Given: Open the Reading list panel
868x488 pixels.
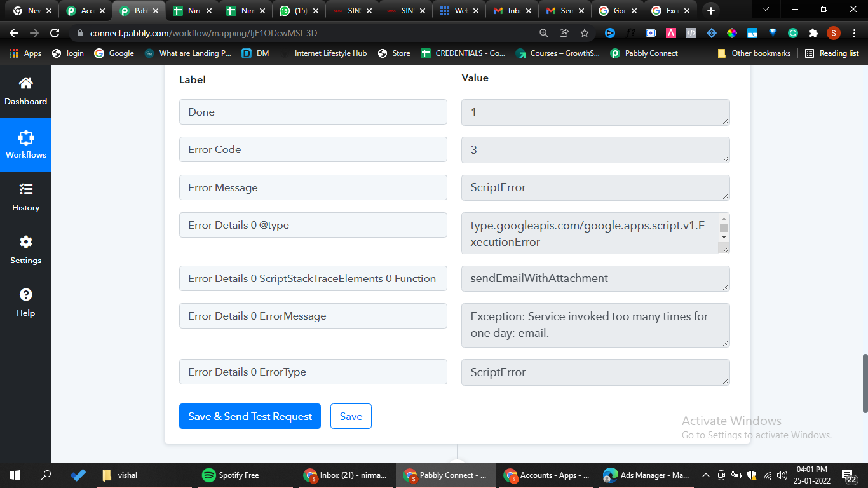Looking at the screenshot, I should coord(832,53).
